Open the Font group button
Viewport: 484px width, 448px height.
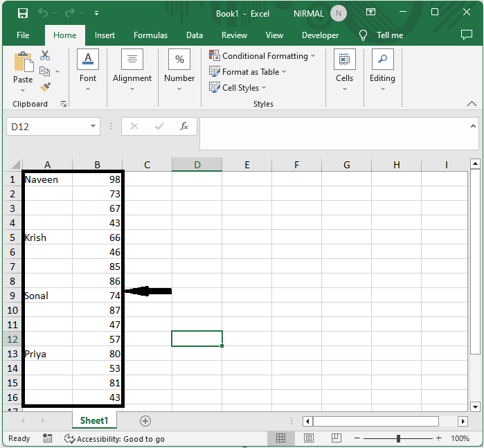[x=88, y=70]
